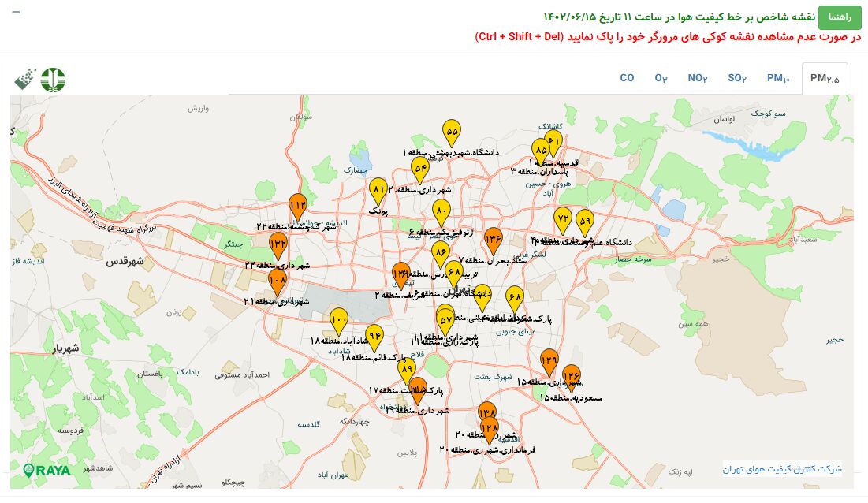
Task: Select the PM₂.₅ pollutant tab
Action: coord(825,79)
